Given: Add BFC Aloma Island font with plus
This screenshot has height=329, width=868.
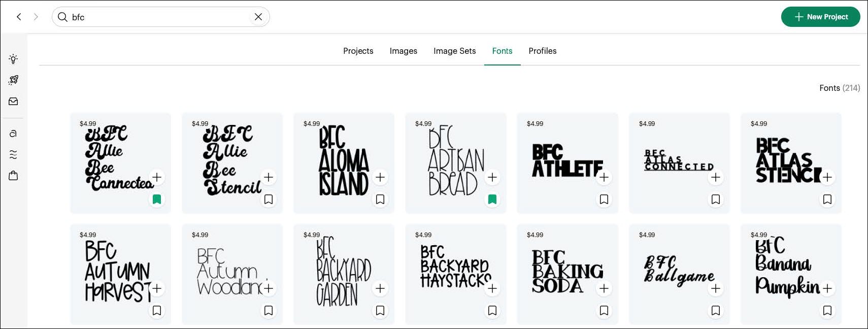Looking at the screenshot, I should pyautogui.click(x=380, y=177).
